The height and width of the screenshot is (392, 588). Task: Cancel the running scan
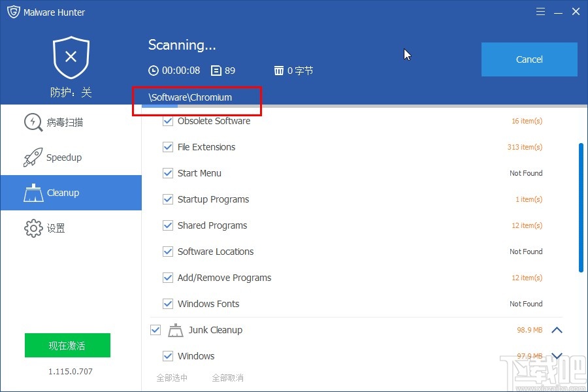pyautogui.click(x=529, y=59)
